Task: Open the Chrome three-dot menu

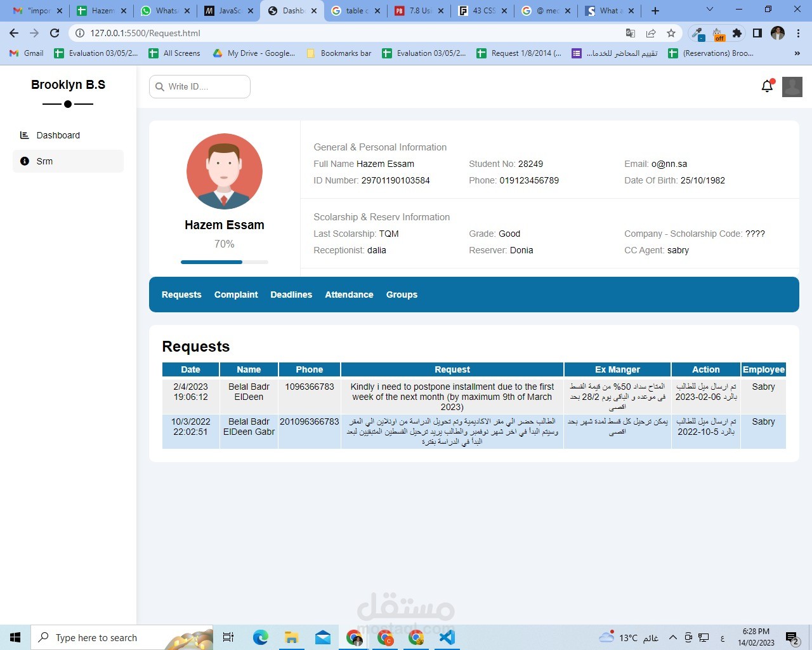Action: (x=798, y=33)
